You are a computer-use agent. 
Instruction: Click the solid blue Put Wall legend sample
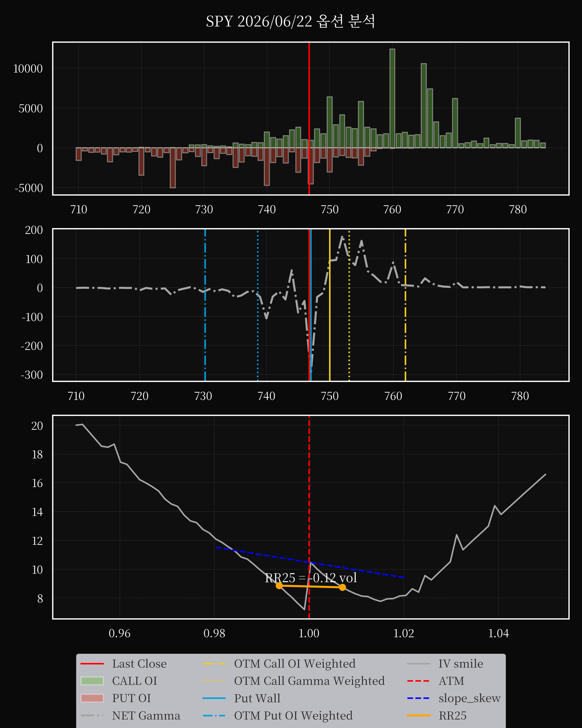[214, 698]
